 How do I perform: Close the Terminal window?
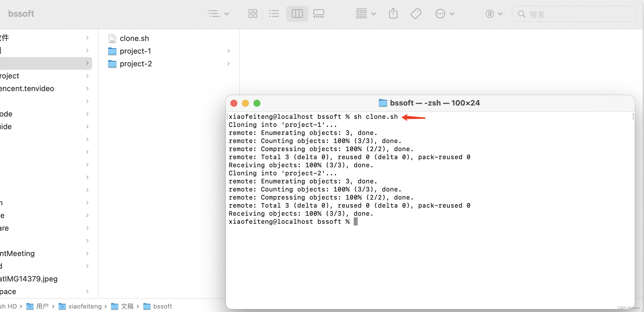click(234, 103)
